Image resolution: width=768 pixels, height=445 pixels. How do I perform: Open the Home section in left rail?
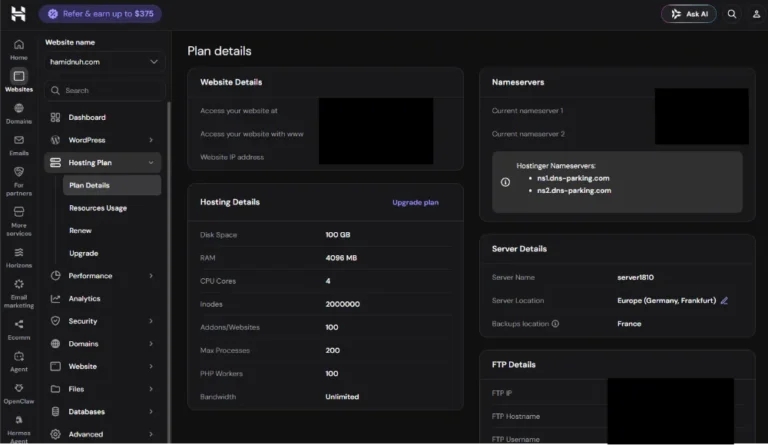click(19, 49)
